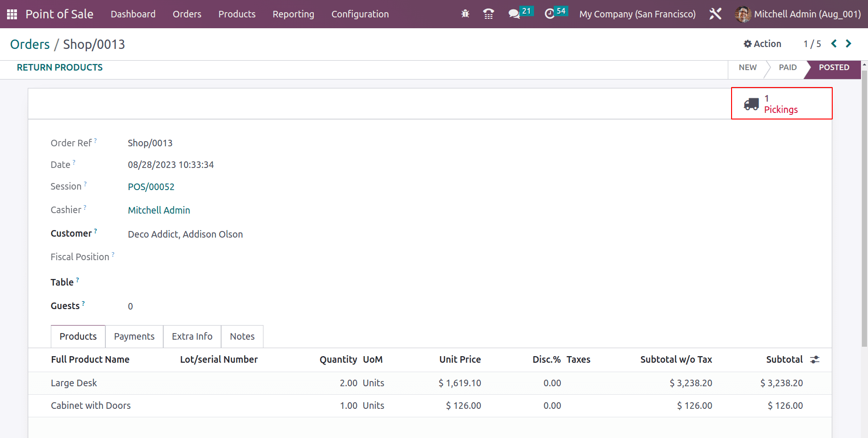868x438 pixels.
Task: Click the wrench tools icon
Action: (715, 14)
